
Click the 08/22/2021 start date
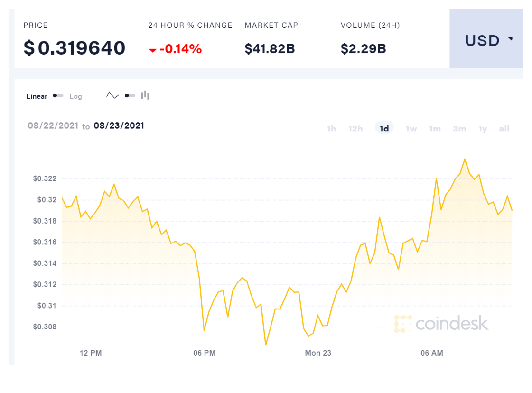pyautogui.click(x=53, y=126)
